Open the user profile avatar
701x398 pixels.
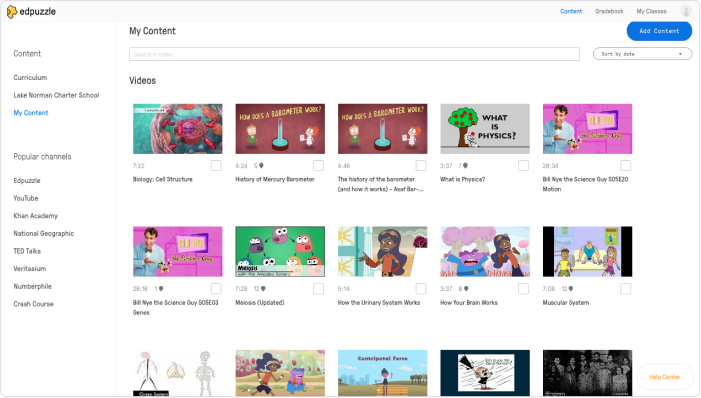(x=686, y=11)
